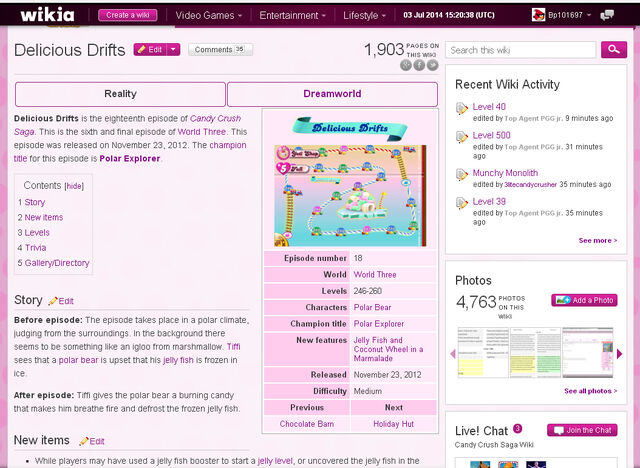The width and height of the screenshot is (640, 468).
Task: Open the Level 39 activity link
Action: click(489, 202)
